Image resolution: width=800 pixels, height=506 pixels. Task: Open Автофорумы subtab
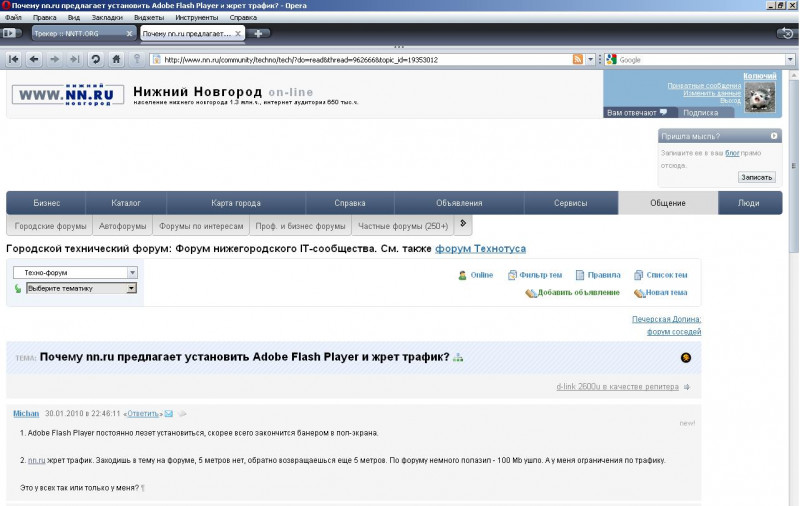tap(122, 226)
